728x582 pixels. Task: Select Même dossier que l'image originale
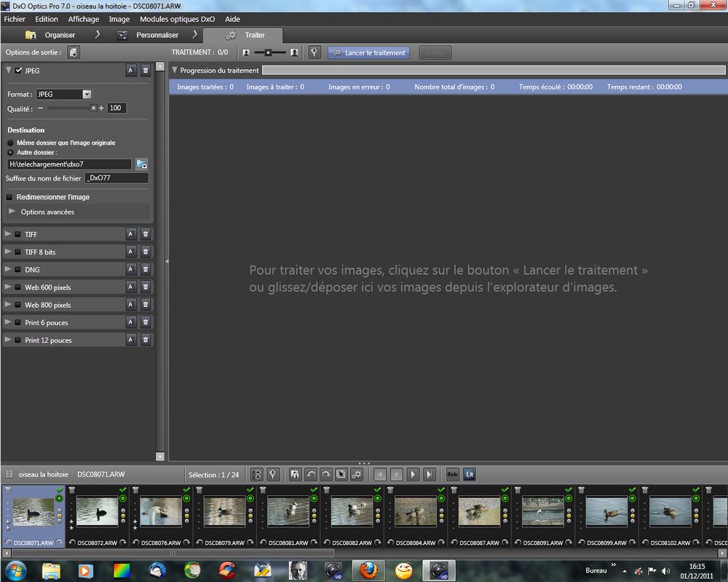(x=10, y=143)
